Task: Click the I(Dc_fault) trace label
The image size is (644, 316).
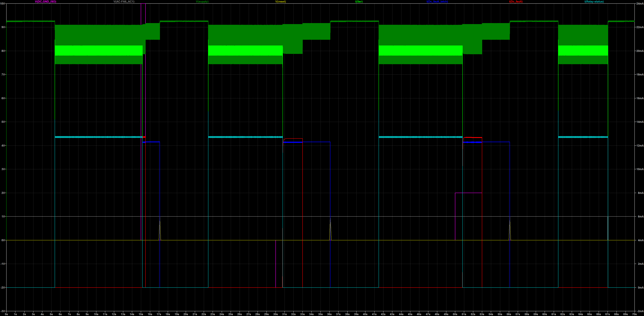Action: (516, 2)
